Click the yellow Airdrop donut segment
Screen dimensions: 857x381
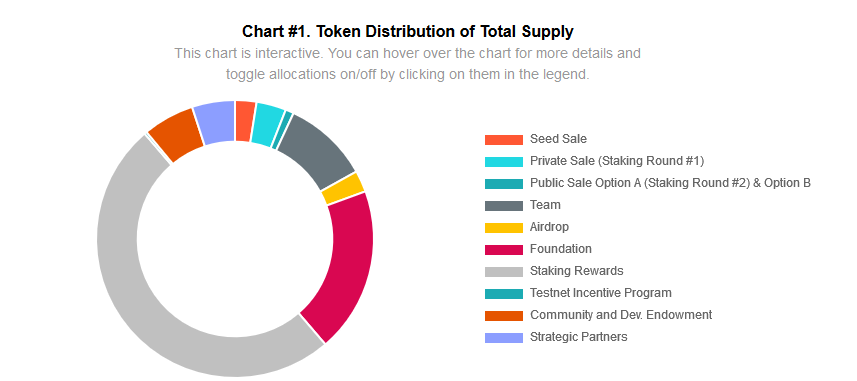click(x=343, y=189)
